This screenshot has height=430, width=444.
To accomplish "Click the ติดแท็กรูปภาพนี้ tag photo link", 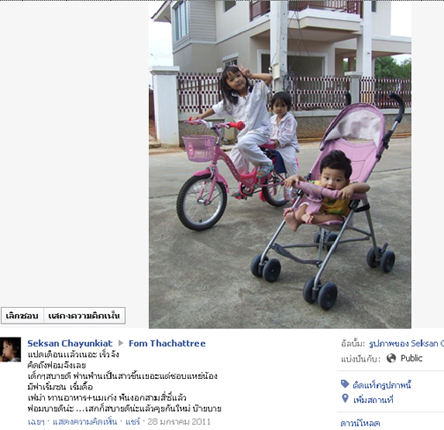I will 382,385.
